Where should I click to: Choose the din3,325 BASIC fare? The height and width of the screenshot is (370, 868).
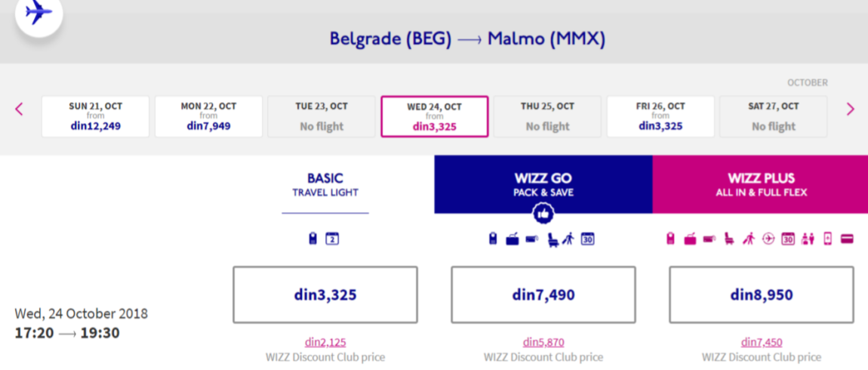[325, 294]
